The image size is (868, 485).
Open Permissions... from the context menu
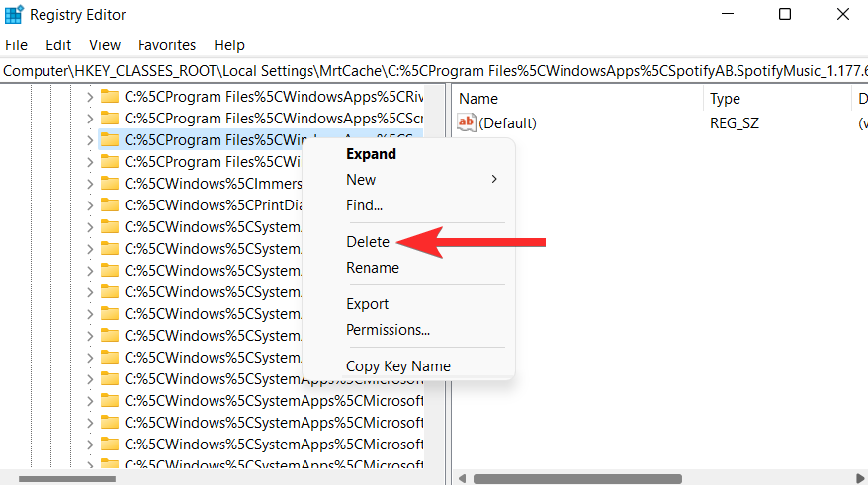pyautogui.click(x=388, y=330)
